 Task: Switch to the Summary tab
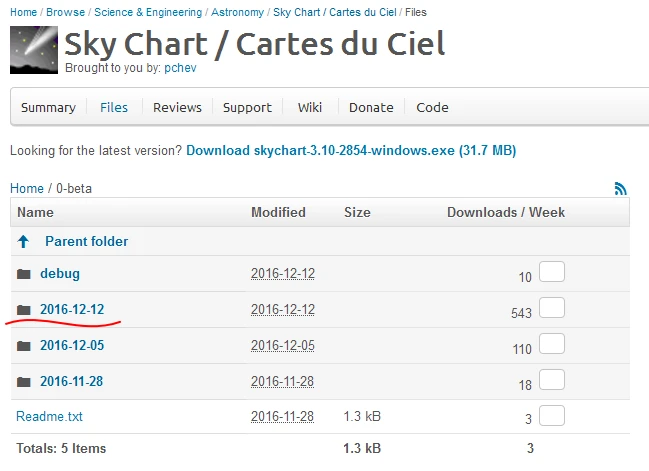point(48,108)
